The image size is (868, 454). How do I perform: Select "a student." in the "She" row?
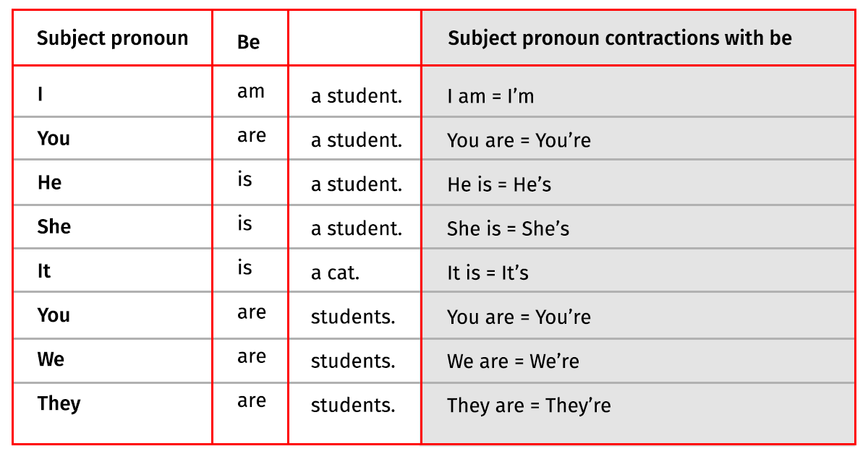(356, 229)
